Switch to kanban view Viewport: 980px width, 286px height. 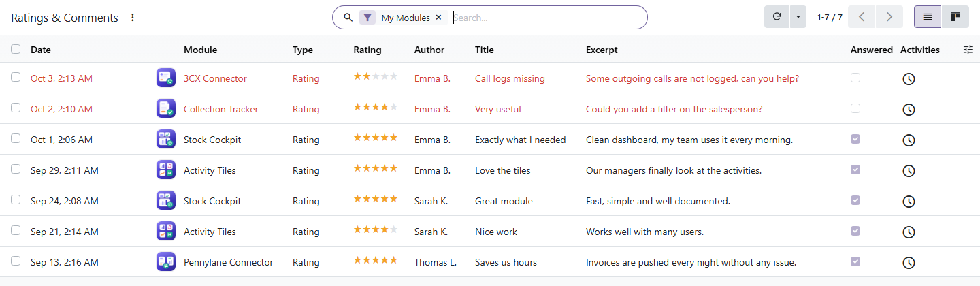(x=955, y=17)
